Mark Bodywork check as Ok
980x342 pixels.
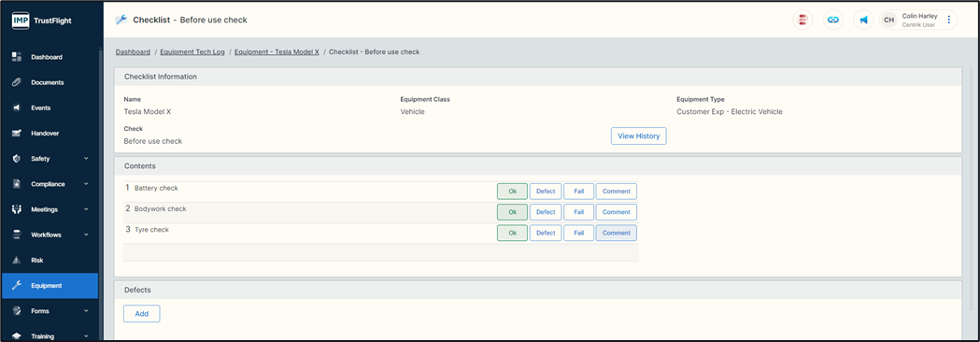click(x=513, y=212)
